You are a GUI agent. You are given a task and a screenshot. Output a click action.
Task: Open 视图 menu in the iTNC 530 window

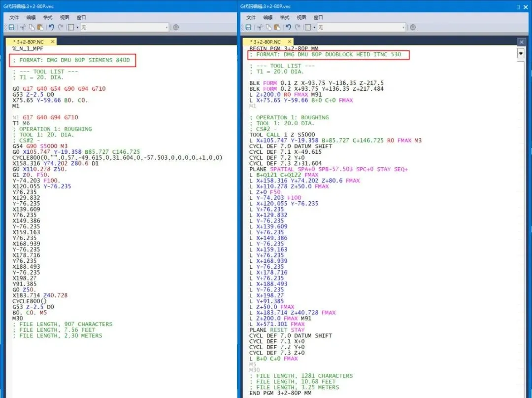[301, 17]
